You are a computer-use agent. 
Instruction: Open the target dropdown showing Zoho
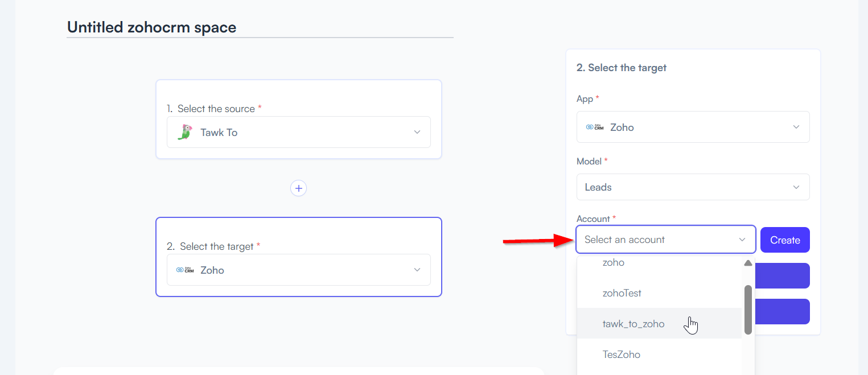299,270
